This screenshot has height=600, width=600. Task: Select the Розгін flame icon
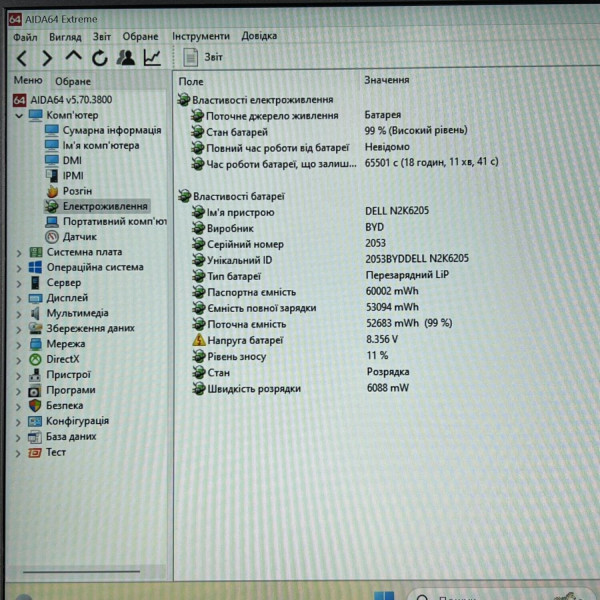point(52,191)
